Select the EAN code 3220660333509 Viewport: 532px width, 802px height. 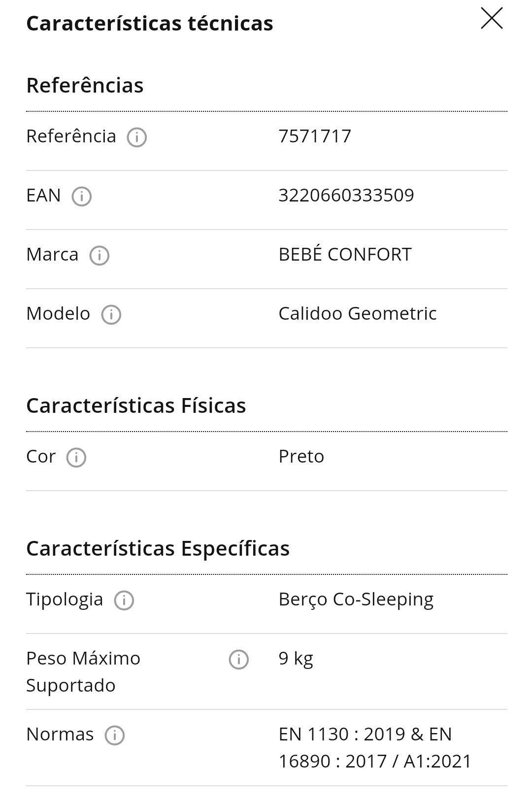pyautogui.click(x=346, y=196)
